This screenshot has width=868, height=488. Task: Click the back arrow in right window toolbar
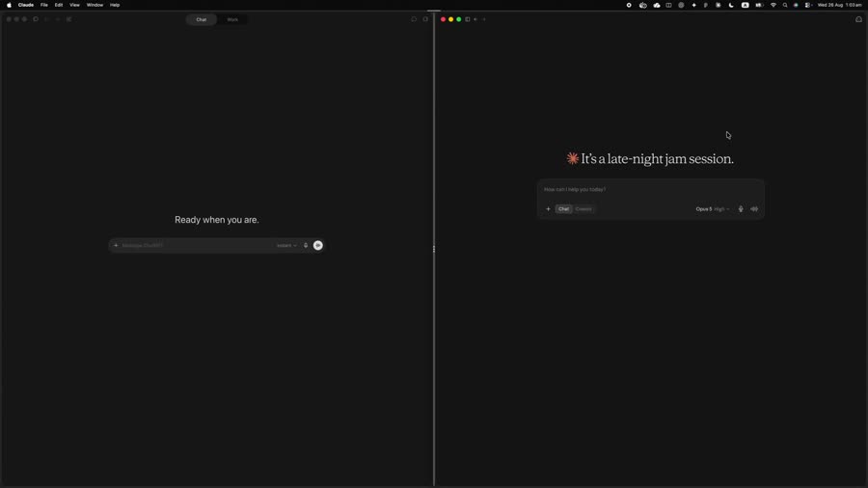(x=475, y=19)
